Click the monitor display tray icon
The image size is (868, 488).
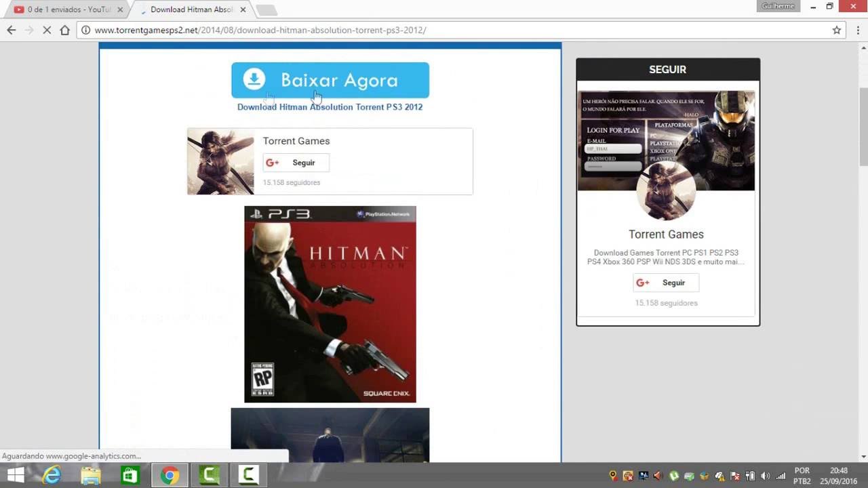[x=643, y=476]
